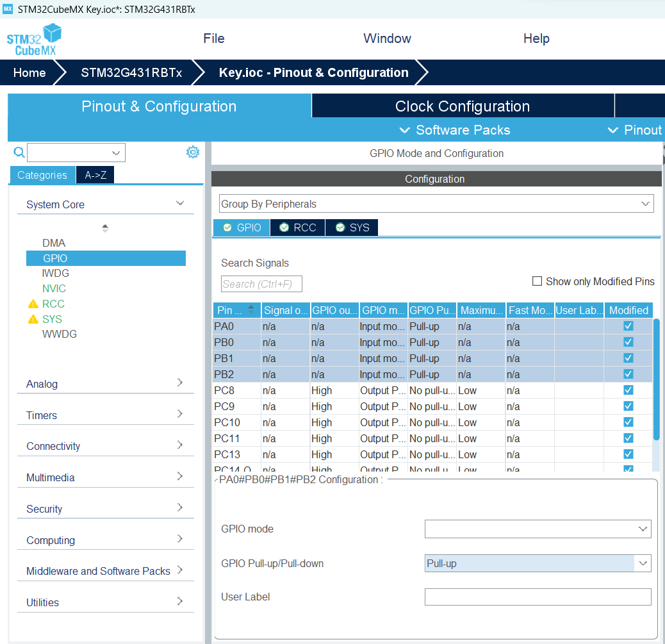
Task: Select GPIO in System Core list
Action: click(x=106, y=258)
